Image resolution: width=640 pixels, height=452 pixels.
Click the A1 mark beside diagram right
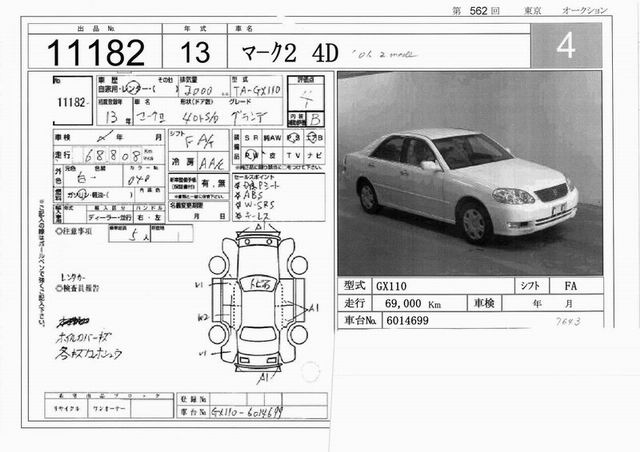coord(313,308)
